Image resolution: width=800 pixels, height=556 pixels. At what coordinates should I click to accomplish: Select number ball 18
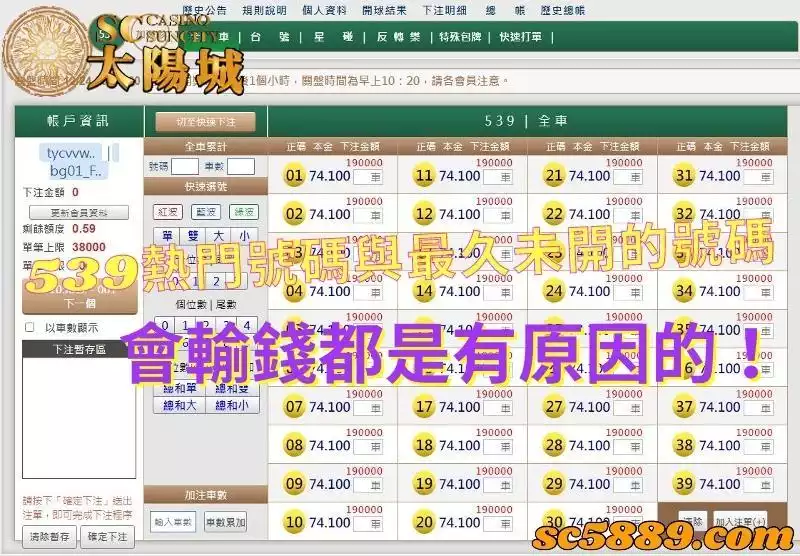[424, 446]
